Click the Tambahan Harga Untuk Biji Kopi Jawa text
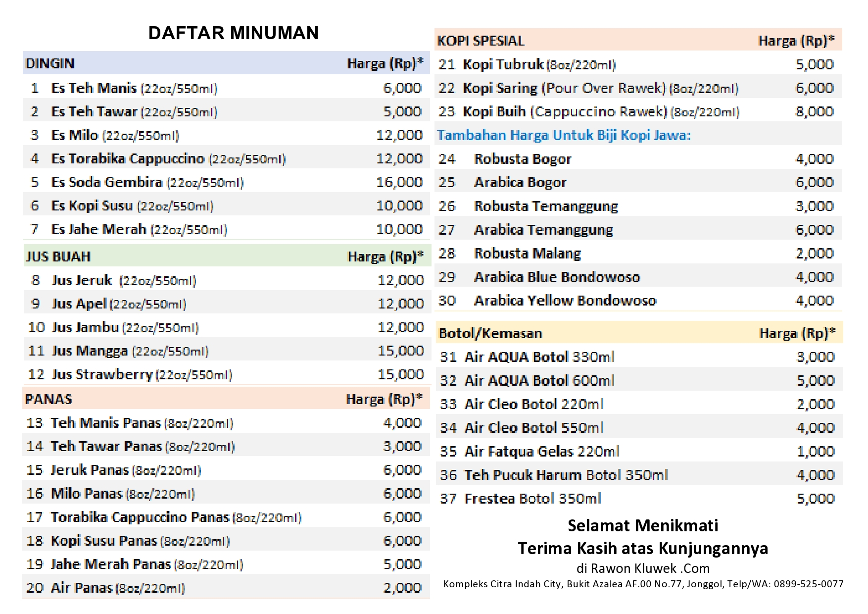868x614 pixels. tap(564, 135)
